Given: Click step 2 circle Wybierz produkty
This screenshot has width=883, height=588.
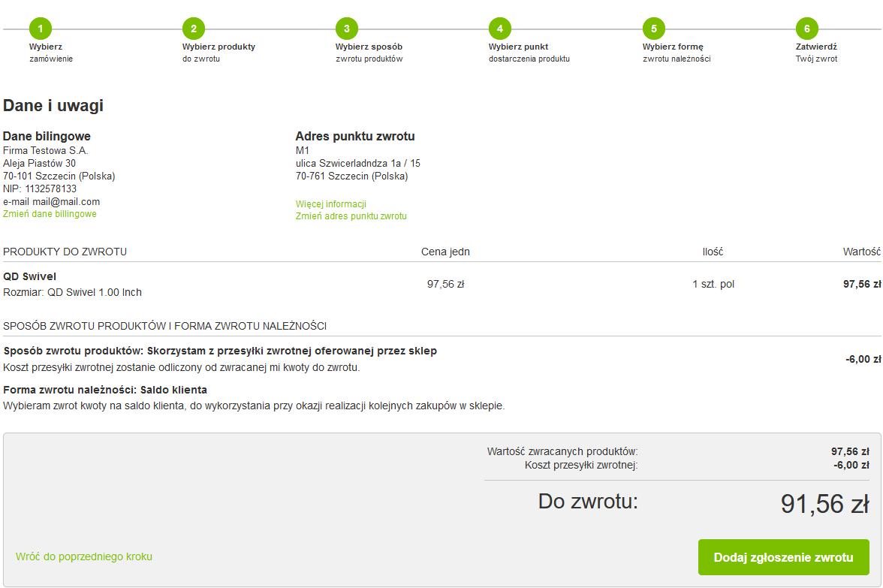Looking at the screenshot, I should (194, 29).
